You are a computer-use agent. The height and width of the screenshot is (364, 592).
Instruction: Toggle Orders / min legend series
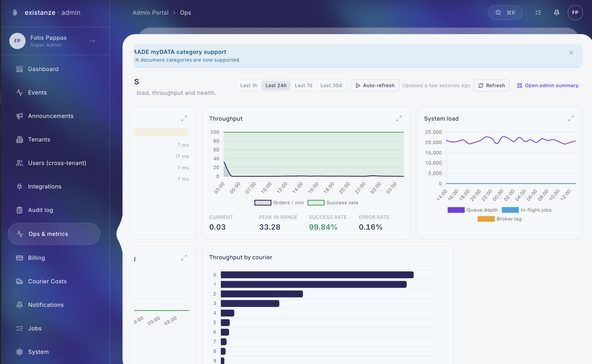279,203
